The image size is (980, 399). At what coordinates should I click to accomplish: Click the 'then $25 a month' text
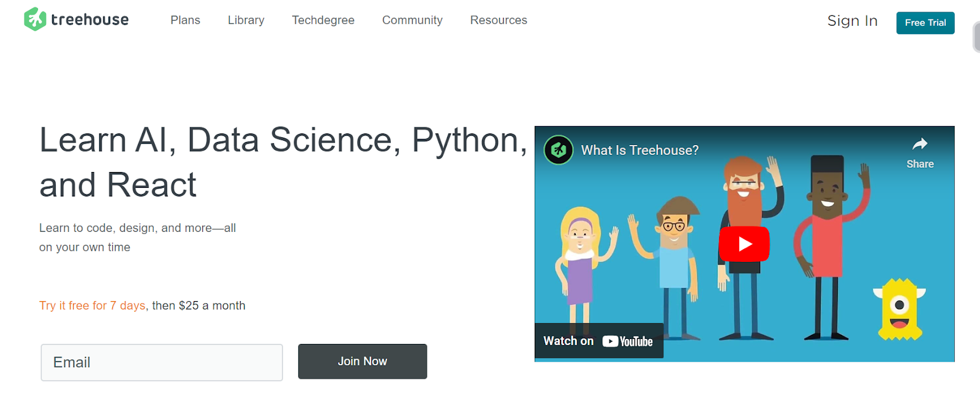pos(198,305)
